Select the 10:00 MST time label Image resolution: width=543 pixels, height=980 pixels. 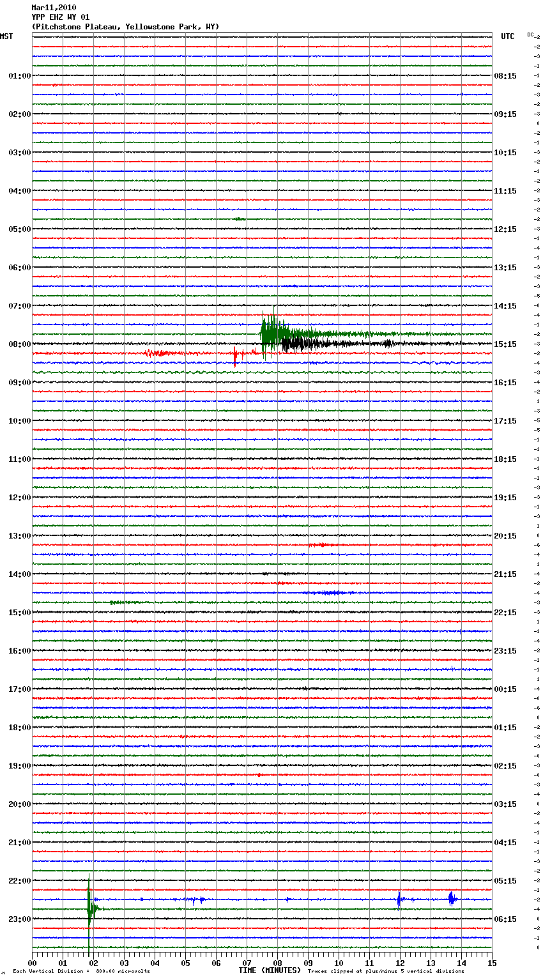click(x=20, y=421)
